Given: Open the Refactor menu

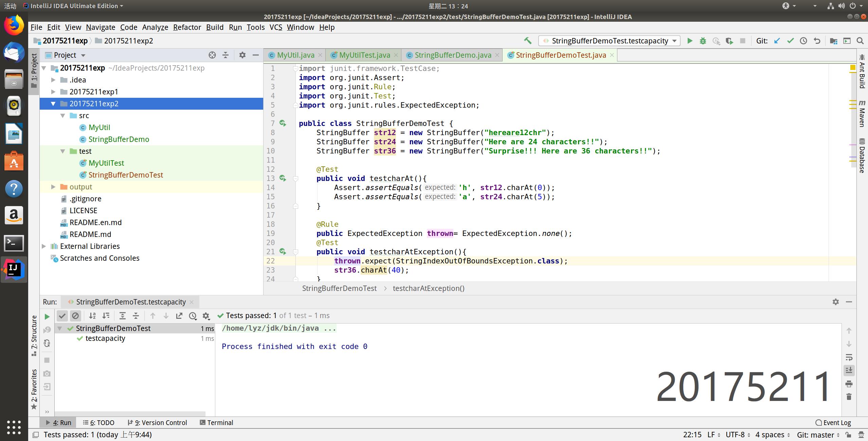Looking at the screenshot, I should pos(187,27).
